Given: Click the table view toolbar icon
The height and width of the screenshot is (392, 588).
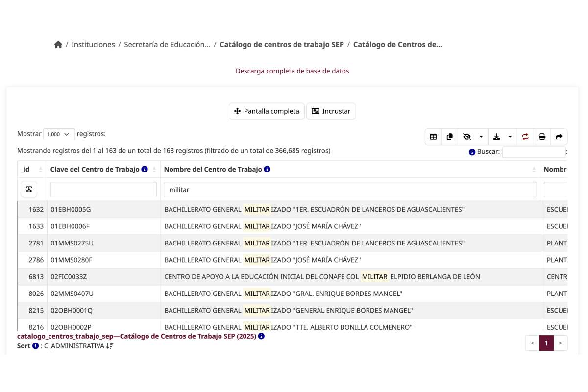Looking at the screenshot, I should [x=433, y=137].
